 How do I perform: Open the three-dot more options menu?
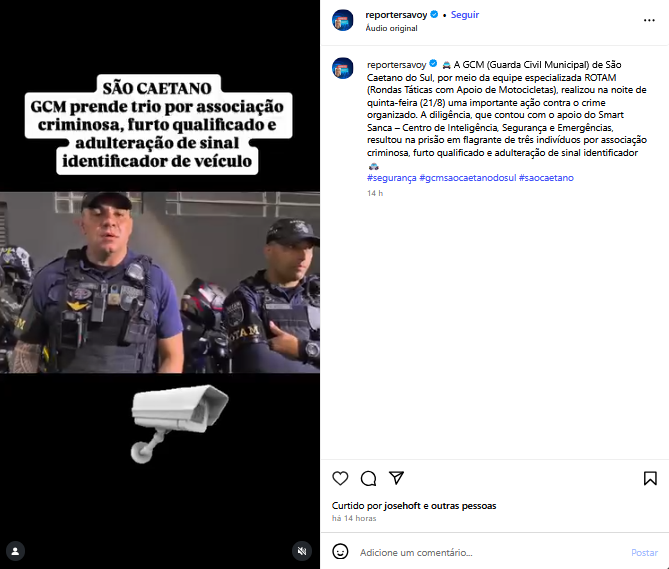click(649, 20)
